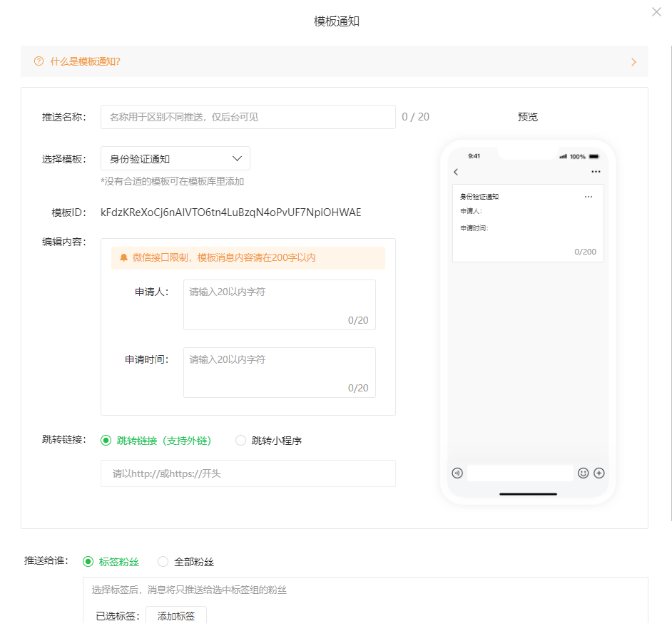This screenshot has width=672, height=641.
Task: Focus the 申请人 text area
Action: click(x=279, y=304)
